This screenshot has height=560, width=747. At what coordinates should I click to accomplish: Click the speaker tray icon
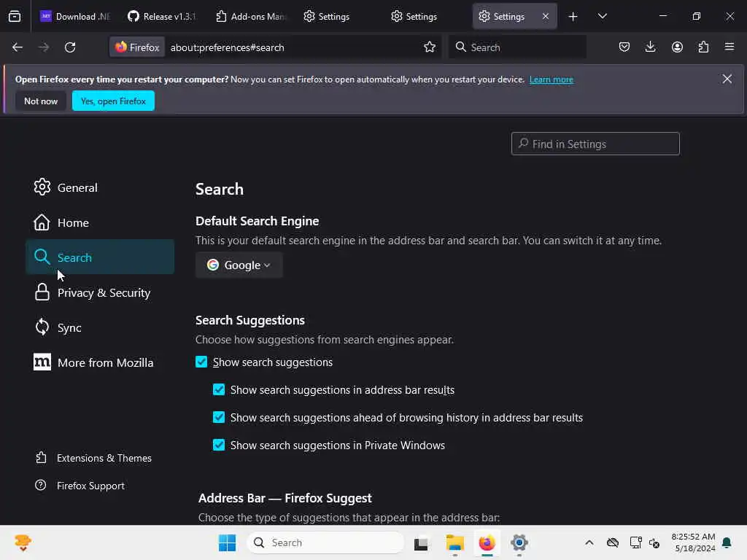pos(654,542)
